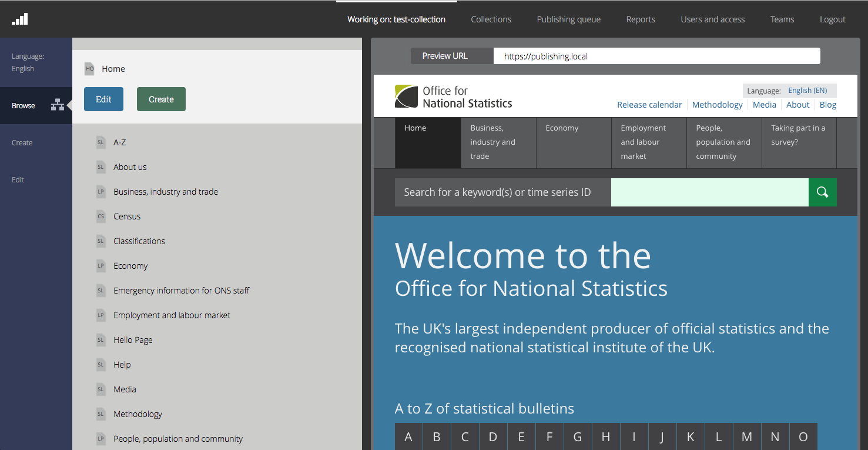Screen dimensions: 868x450
Task: Select Media in the page tree
Action: [x=125, y=389]
